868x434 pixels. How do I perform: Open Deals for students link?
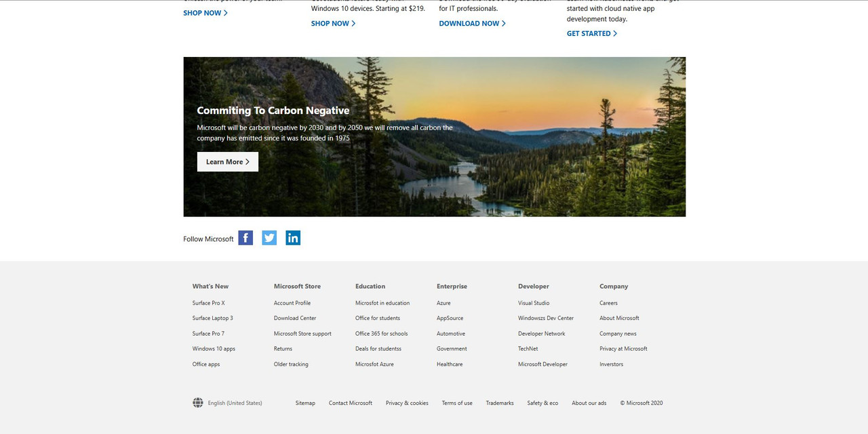click(378, 349)
